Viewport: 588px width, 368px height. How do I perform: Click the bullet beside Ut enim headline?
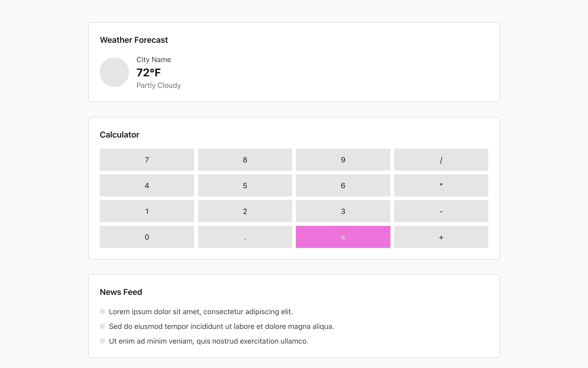click(102, 341)
